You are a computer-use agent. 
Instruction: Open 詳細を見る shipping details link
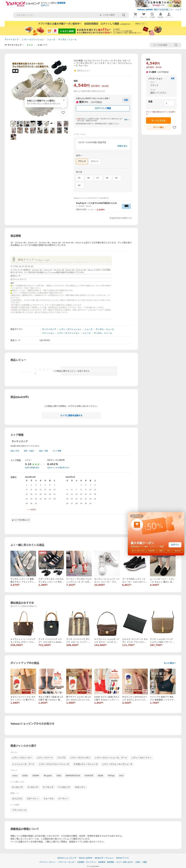(122, 146)
